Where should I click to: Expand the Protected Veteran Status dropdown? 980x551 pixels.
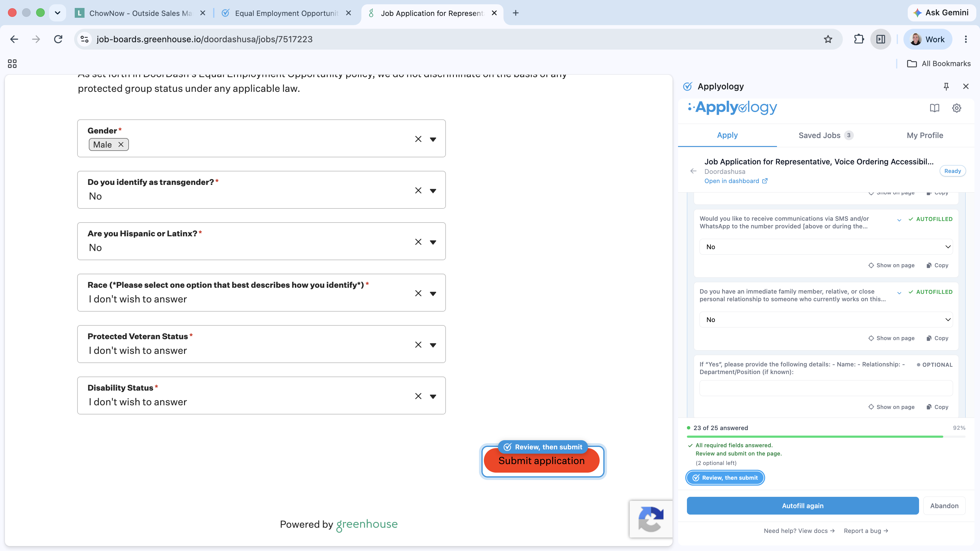pos(433,345)
